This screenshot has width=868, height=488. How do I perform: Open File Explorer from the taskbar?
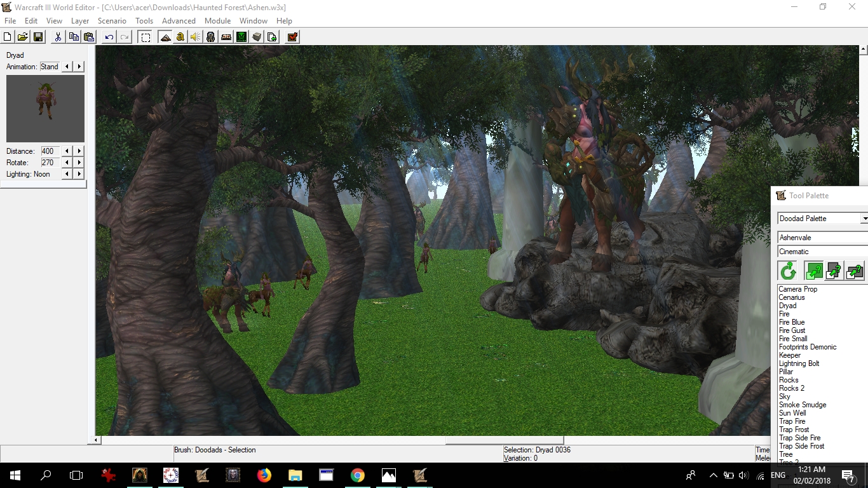(x=295, y=475)
